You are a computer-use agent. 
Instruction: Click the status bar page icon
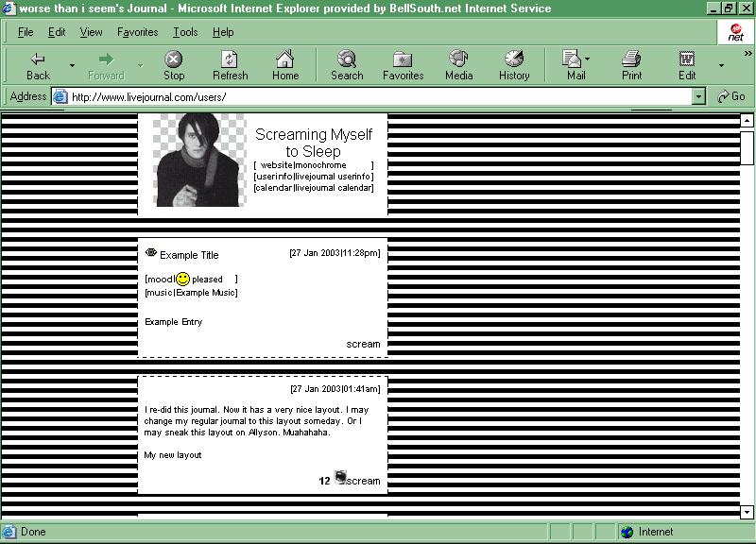[x=9, y=532]
